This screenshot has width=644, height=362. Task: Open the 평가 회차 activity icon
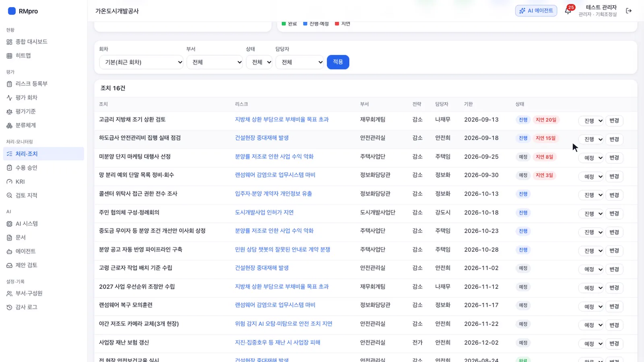tap(9, 98)
